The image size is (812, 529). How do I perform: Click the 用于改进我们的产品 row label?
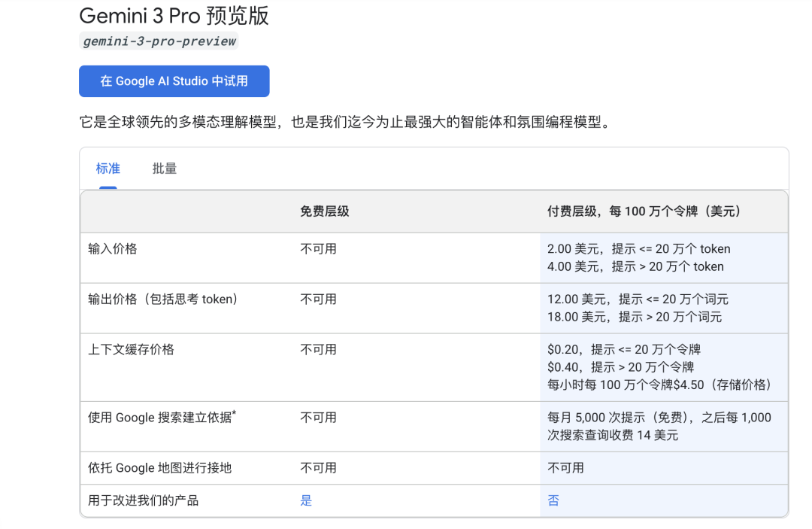[x=144, y=500]
